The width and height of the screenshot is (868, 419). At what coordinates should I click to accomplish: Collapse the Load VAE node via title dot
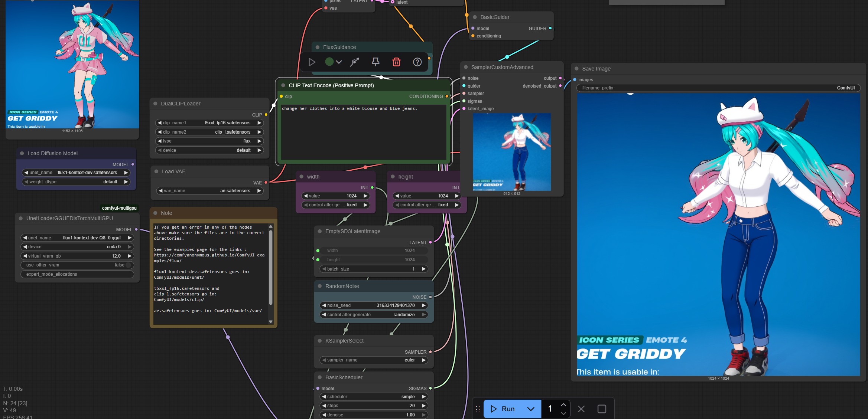[156, 171]
